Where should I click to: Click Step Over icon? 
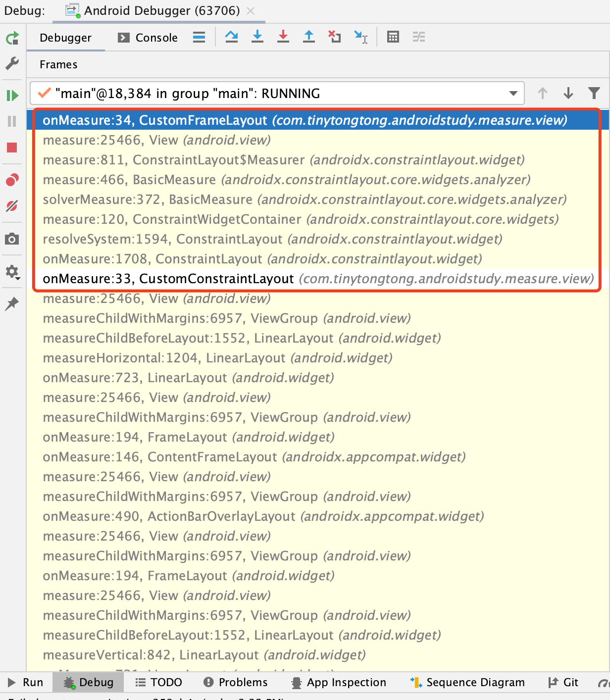(232, 37)
